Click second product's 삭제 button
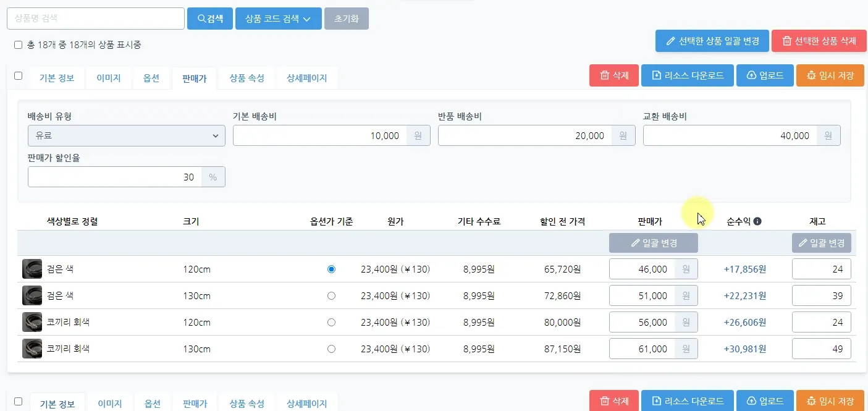Image resolution: width=868 pixels, height=411 pixels. tap(614, 401)
